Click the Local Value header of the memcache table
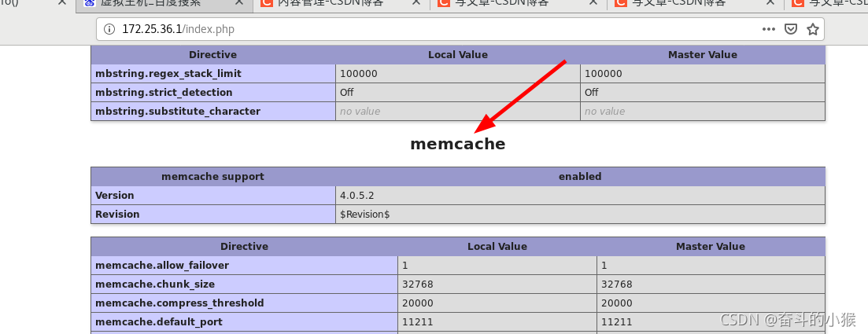The height and width of the screenshot is (334, 868). click(497, 247)
